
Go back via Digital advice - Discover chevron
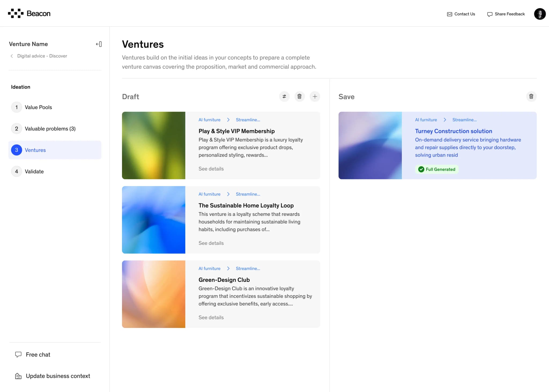click(x=12, y=56)
